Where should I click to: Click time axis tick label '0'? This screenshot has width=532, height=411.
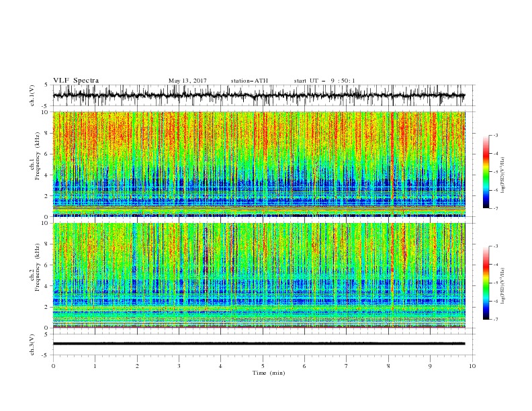53,366
